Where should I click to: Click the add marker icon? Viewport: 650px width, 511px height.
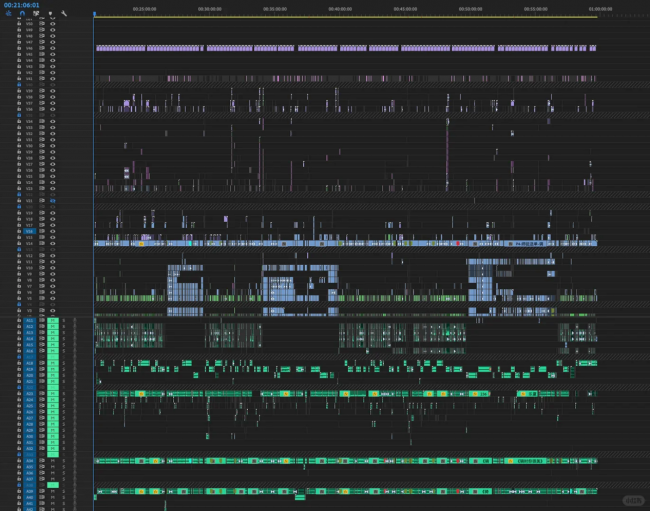pyautogui.click(x=50, y=13)
